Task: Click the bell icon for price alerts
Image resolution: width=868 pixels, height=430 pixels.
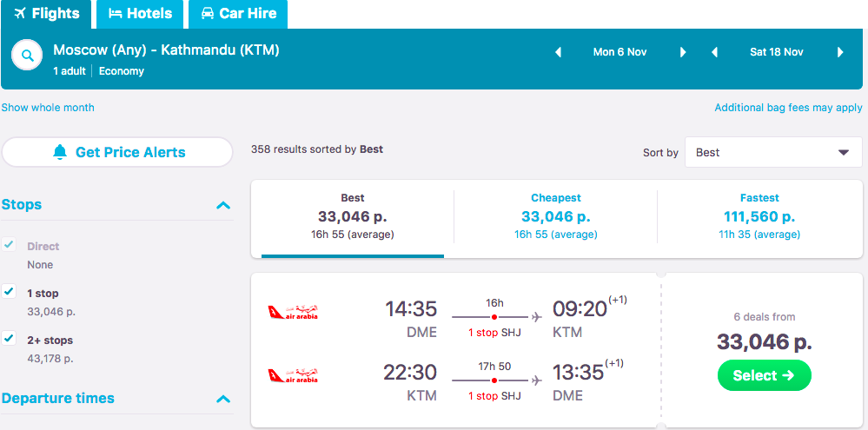Action: coord(60,152)
